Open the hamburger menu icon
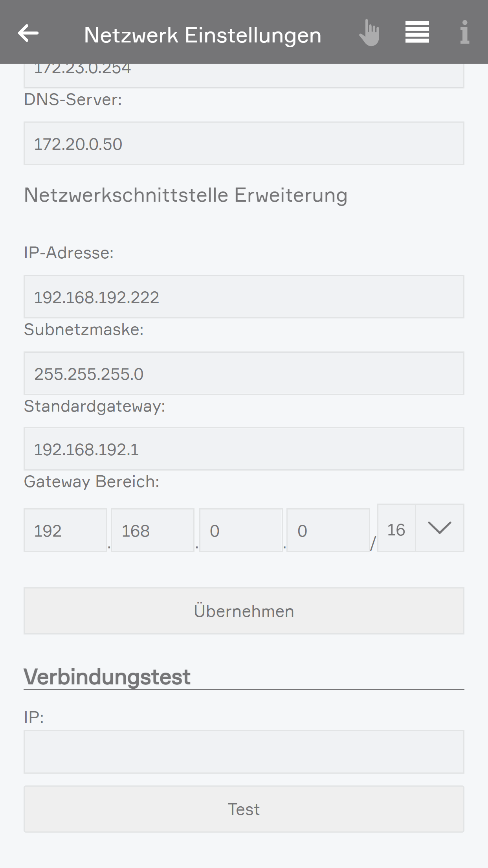Screen dimensions: 488x868 point(417,32)
